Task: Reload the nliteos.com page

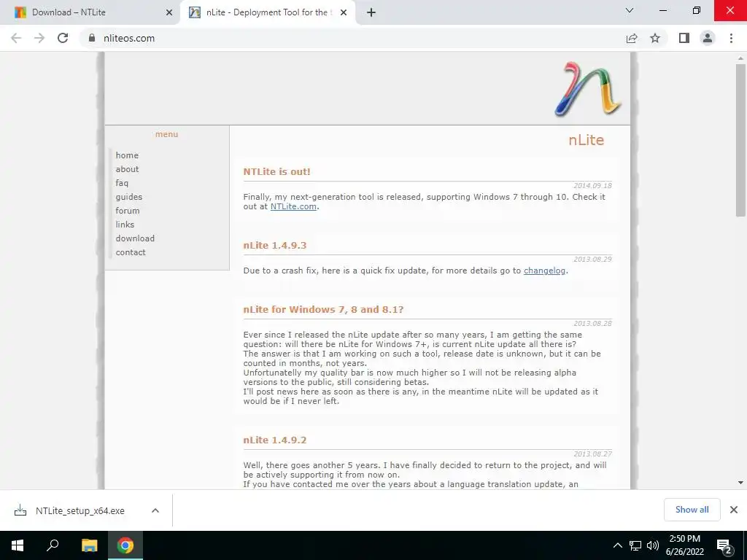Action: click(x=63, y=38)
